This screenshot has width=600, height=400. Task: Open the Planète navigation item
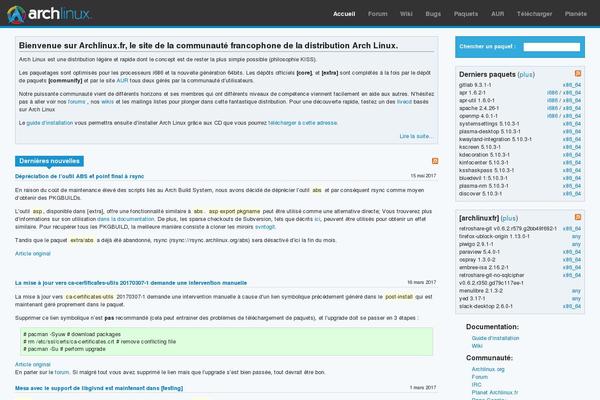pyautogui.click(x=576, y=14)
